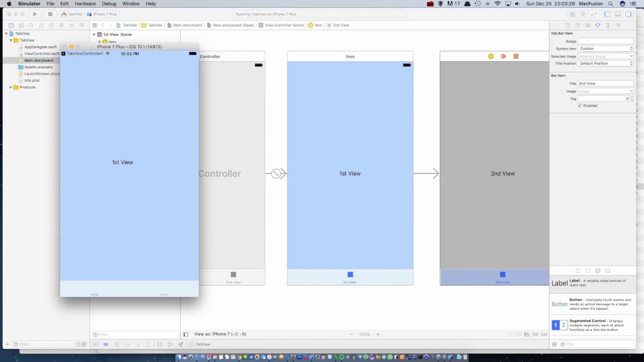Viewport: 644px width, 362px height.
Task: Open the Size inspector ruler icon
Action: coord(608,25)
